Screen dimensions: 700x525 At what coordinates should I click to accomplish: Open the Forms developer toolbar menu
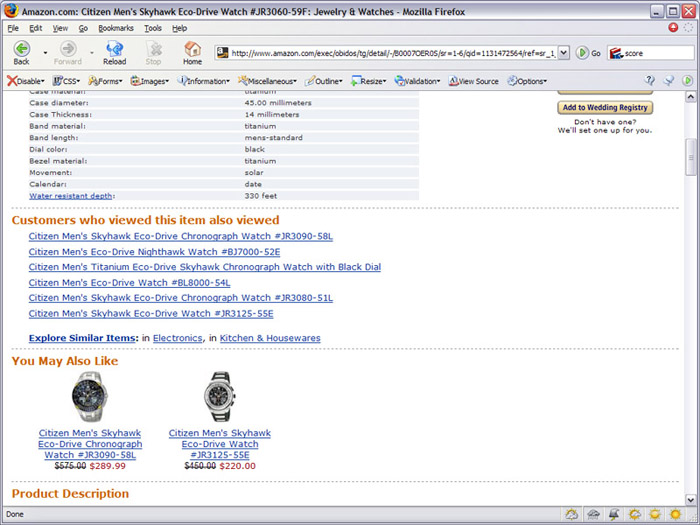pyautogui.click(x=105, y=81)
